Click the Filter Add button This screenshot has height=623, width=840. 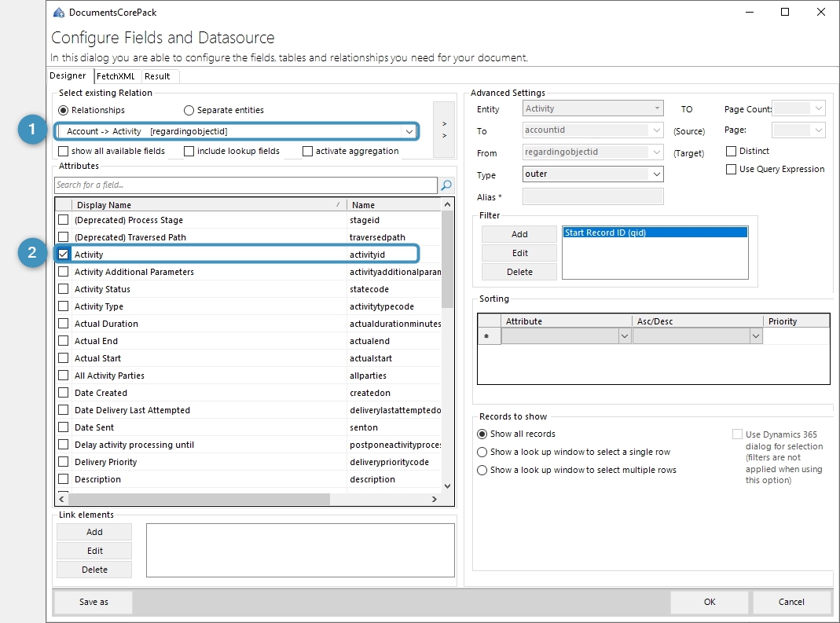tap(519, 234)
